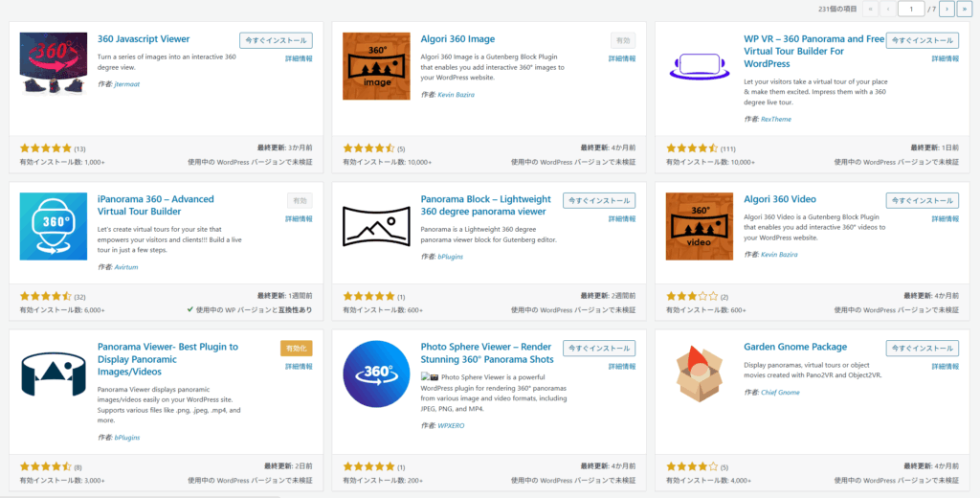Click the star rating of WP VR plugin
This screenshot has width=980, height=498.
[x=691, y=148]
